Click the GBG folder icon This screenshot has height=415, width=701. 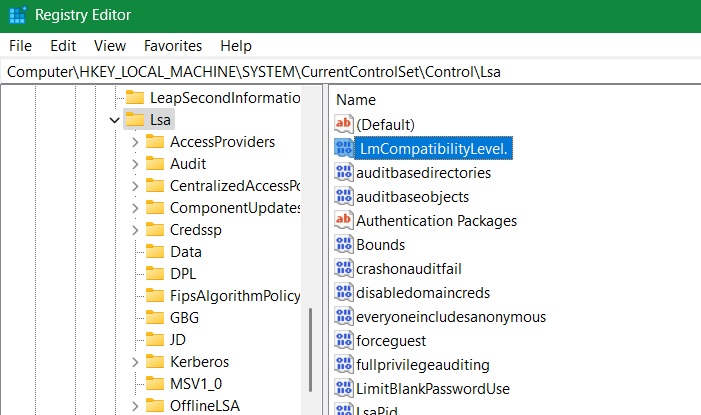coord(155,318)
